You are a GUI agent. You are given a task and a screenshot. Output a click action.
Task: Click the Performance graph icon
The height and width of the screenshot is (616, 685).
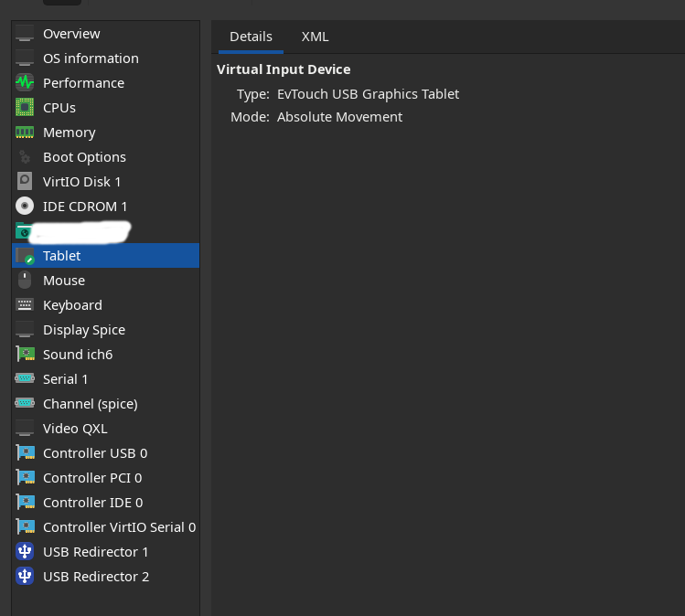click(x=25, y=83)
